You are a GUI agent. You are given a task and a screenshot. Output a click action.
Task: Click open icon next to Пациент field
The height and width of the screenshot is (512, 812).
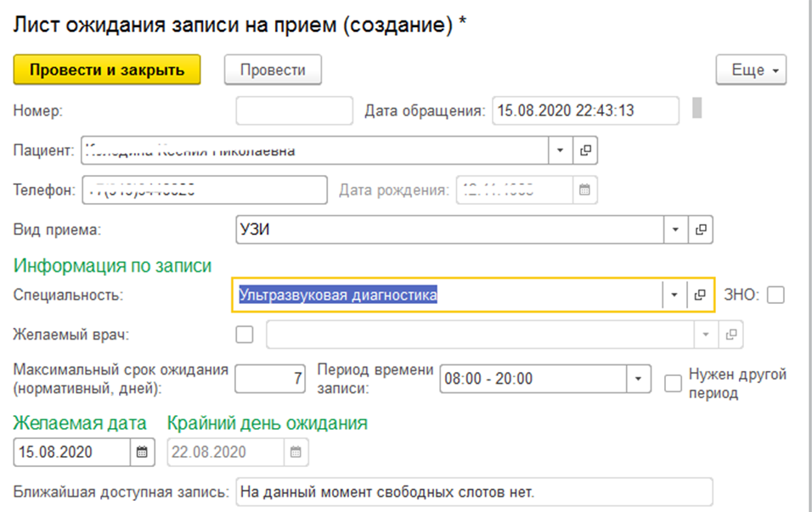(585, 151)
